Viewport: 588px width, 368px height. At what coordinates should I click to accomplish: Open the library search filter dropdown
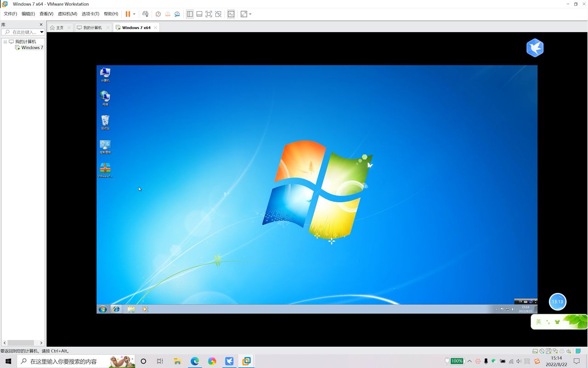coord(42,32)
